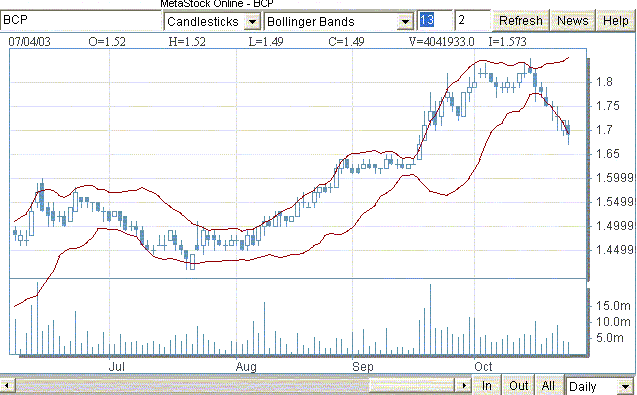Click the Aug label on time axis
Viewport: 637px width, 395px height.
click(246, 367)
